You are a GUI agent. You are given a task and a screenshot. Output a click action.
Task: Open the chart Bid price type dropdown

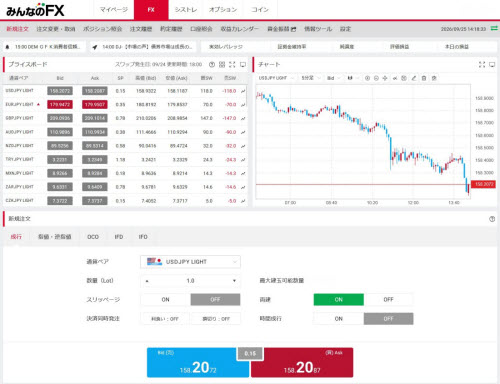[x=333, y=78]
